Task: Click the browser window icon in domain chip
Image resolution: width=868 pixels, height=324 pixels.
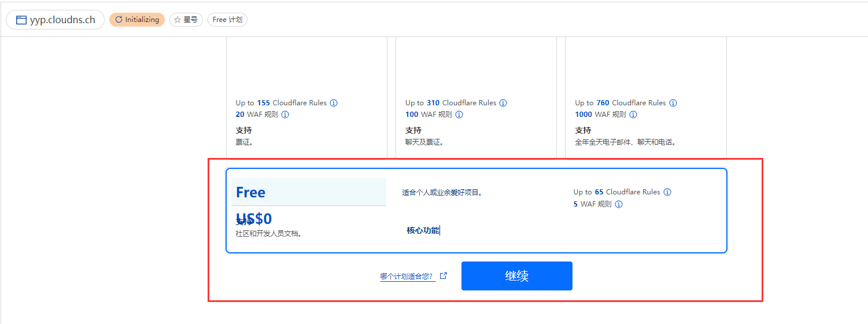Action: click(21, 20)
